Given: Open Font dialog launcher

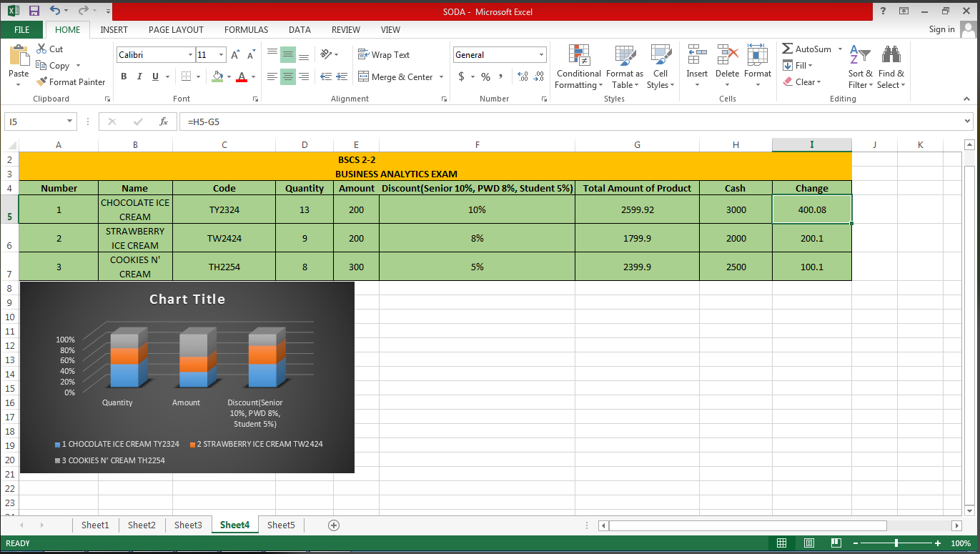Looking at the screenshot, I should [255, 99].
